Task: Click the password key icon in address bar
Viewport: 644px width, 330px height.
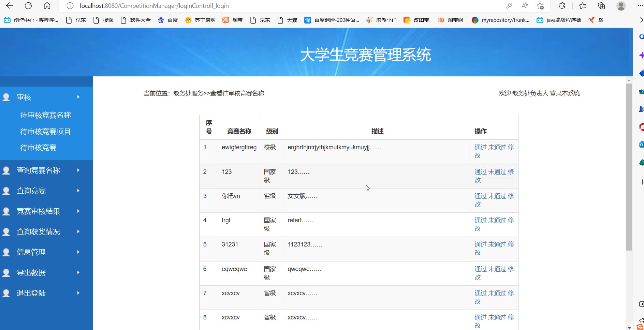Action: (509, 6)
